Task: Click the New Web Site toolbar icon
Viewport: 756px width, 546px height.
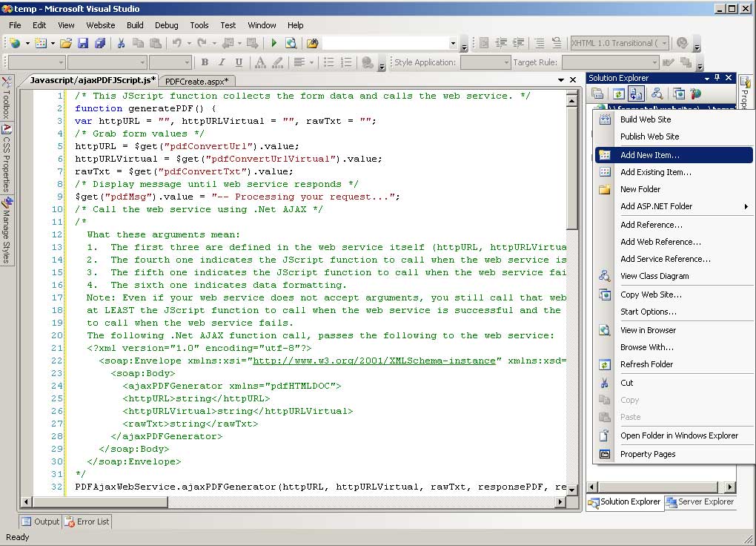Action: tap(15, 44)
